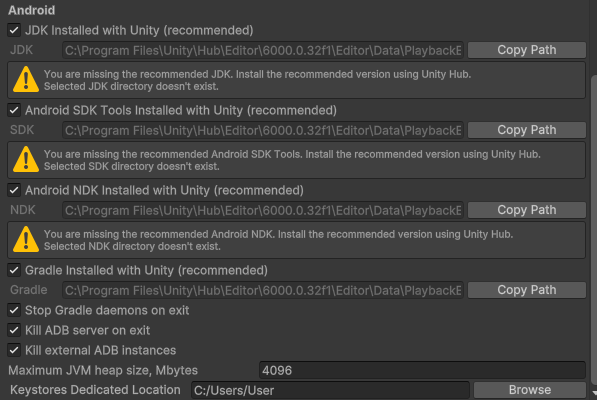Uncheck JDK Installed with Unity checkbox
The height and width of the screenshot is (400, 597).
(x=14, y=30)
